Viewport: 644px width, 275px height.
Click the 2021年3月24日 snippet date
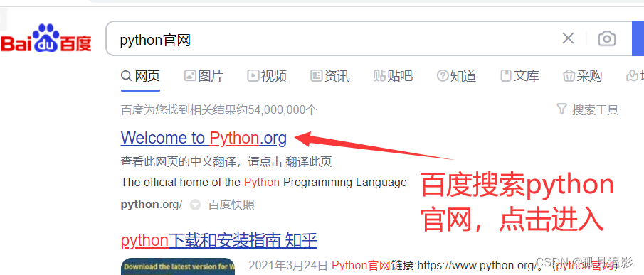click(288, 265)
